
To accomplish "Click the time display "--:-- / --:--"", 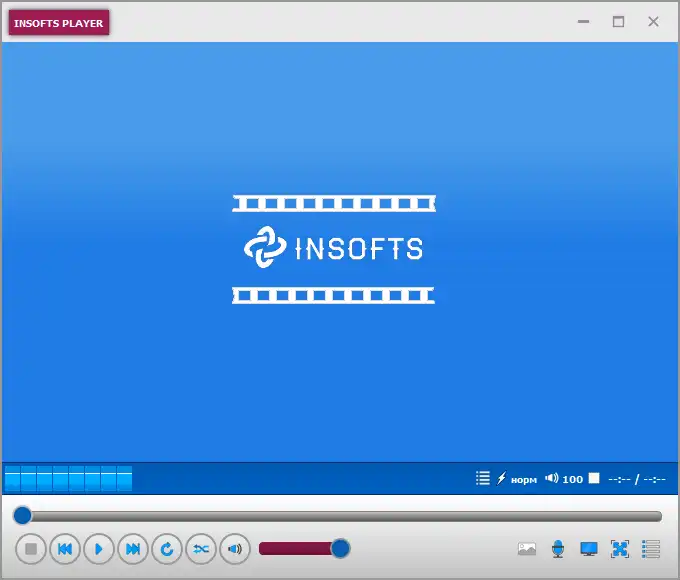I will (x=637, y=479).
